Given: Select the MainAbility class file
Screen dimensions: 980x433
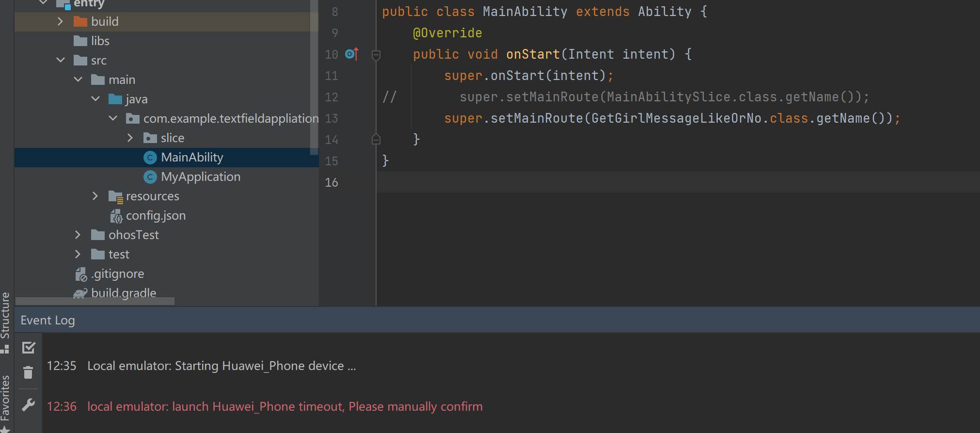Looking at the screenshot, I should [x=166, y=157].
